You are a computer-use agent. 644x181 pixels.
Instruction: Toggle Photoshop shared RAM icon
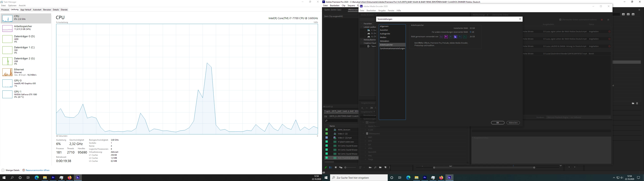tap(460, 37)
